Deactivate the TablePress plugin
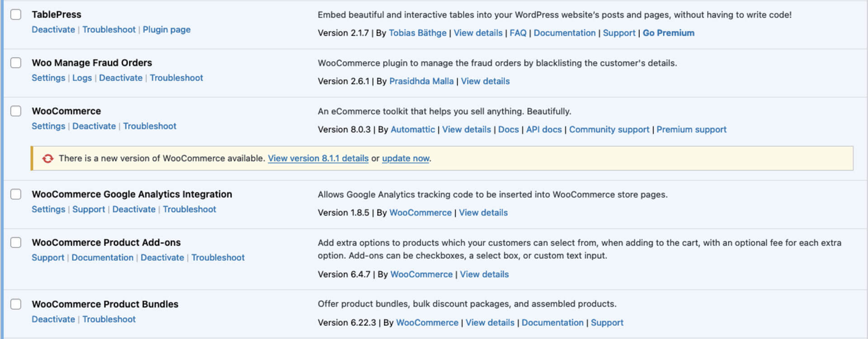 coord(53,30)
